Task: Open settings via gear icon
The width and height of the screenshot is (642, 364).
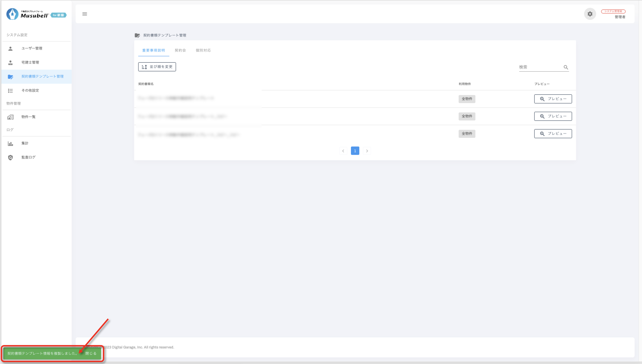Action: pos(590,14)
